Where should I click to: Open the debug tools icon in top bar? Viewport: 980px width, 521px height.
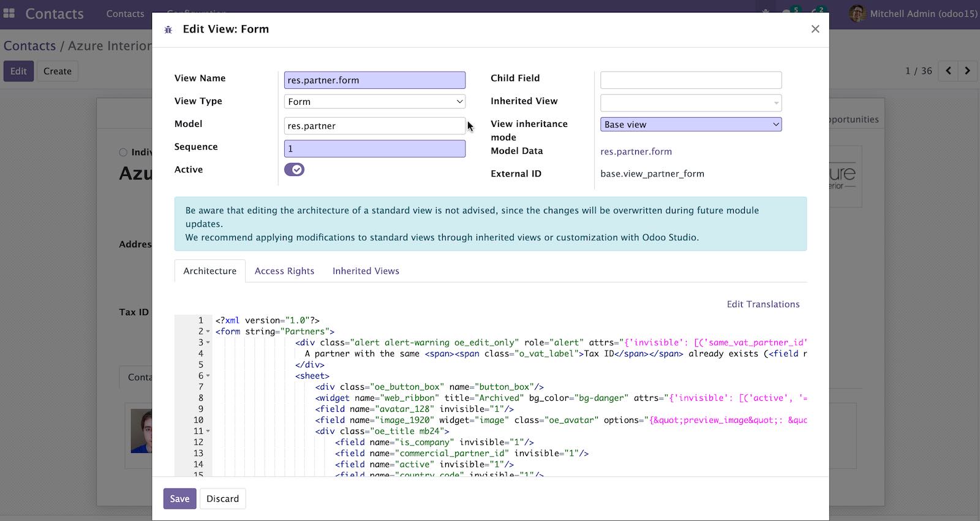coord(766,11)
